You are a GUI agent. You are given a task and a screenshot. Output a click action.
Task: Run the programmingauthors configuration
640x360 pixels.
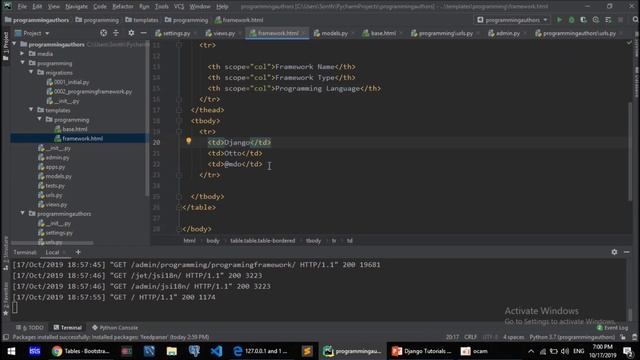coord(559,20)
